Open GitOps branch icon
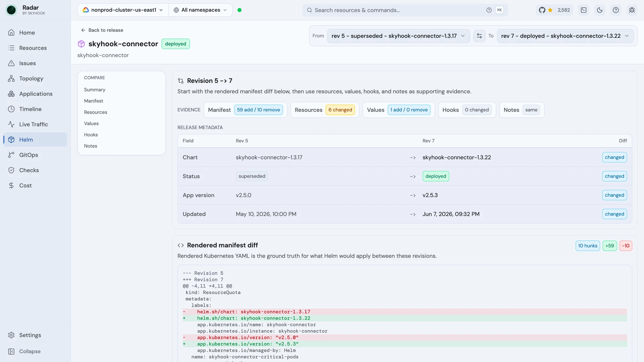 [11, 155]
